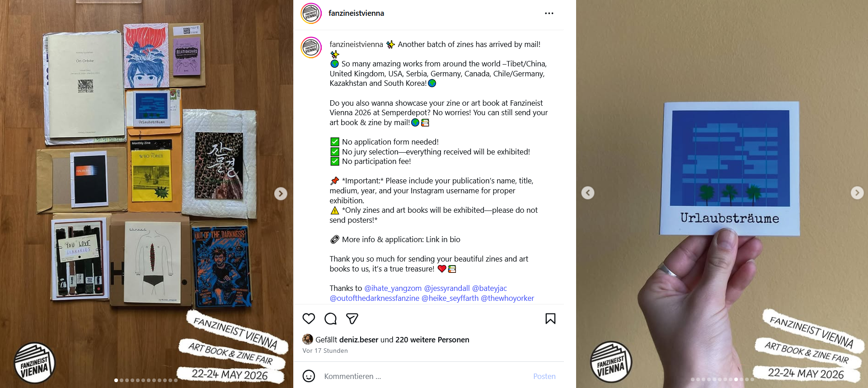
Task: Save post with bookmark icon
Action: click(550, 318)
